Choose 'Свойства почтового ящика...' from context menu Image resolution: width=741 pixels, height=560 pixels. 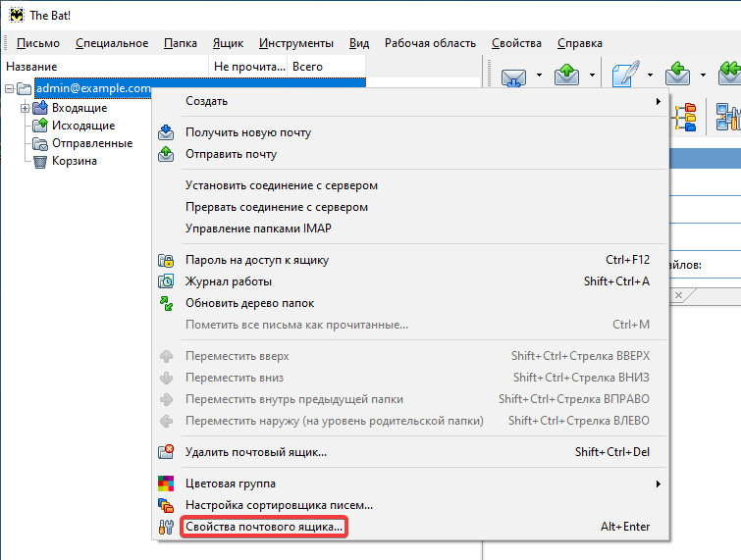264,527
